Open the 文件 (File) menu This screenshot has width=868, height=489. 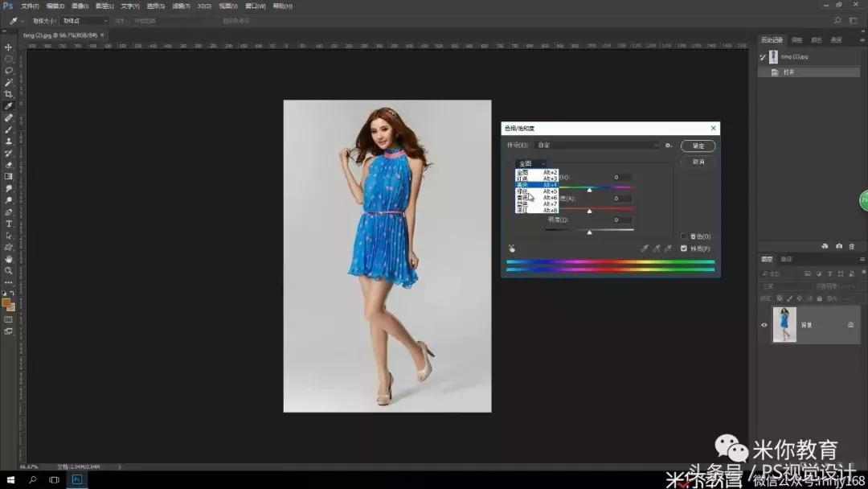(30, 6)
